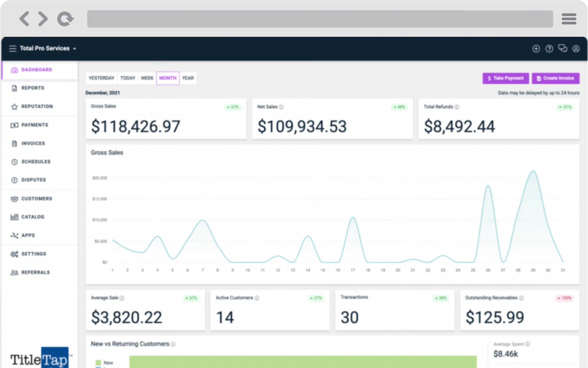Viewport: 588px width, 368px height.
Task: Click the Transactions count 30
Action: point(349,317)
